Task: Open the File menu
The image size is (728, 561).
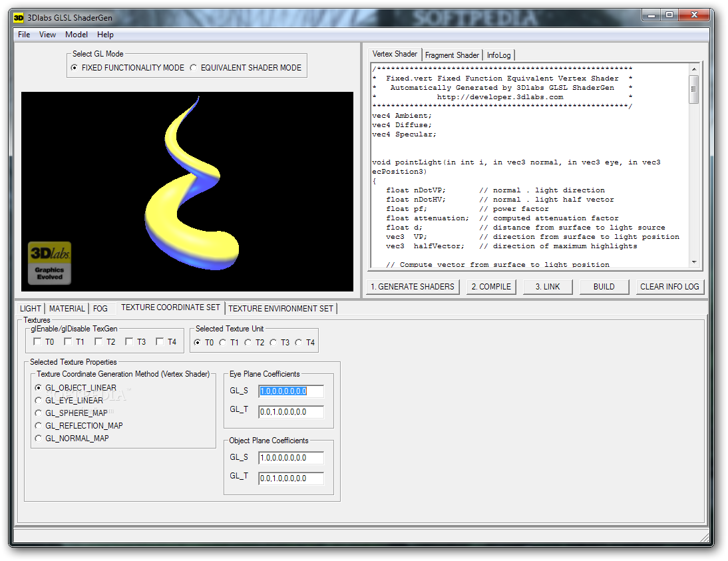Action: [24, 35]
